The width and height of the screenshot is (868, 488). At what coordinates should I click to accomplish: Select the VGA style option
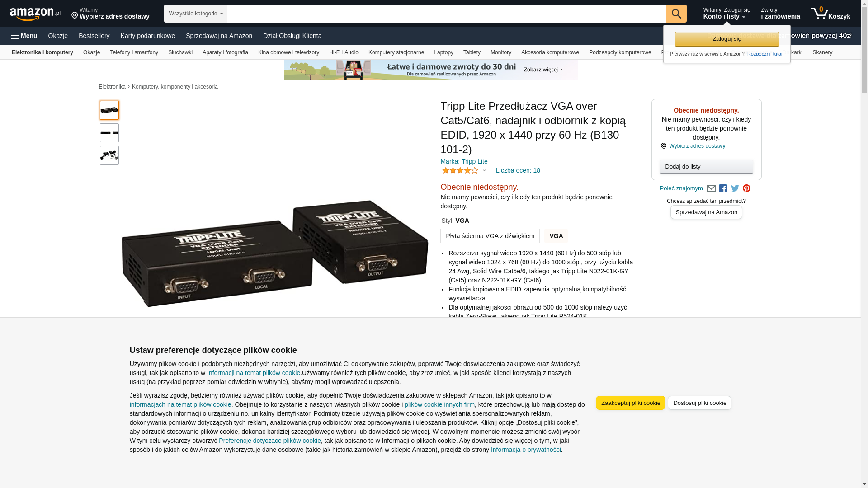(x=556, y=236)
